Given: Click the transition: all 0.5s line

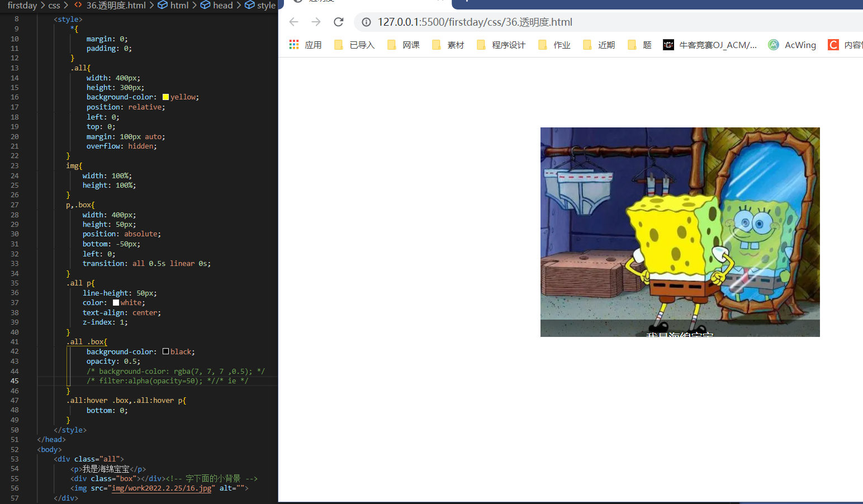Looking at the screenshot, I should coord(146,264).
